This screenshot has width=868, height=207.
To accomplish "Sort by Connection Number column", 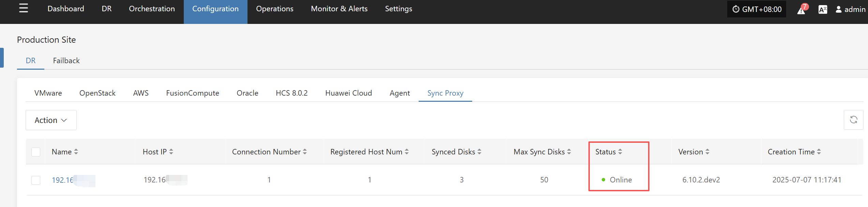I will (305, 152).
